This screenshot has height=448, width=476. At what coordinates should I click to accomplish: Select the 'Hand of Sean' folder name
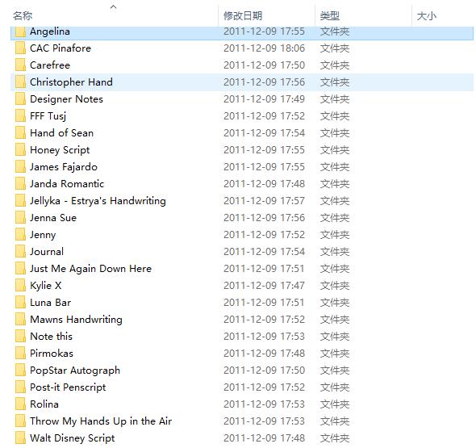coord(61,133)
